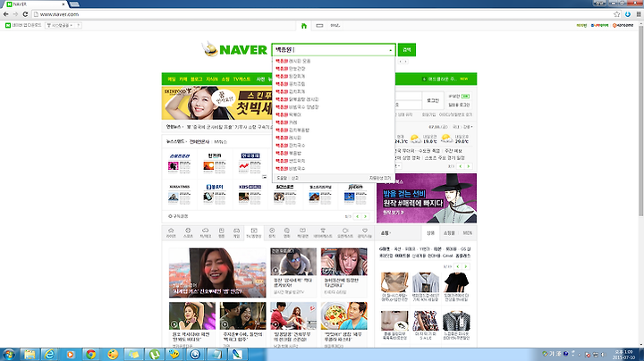
Task: Click the blue extension icon beside the bookmark star
Action: pos(628,14)
